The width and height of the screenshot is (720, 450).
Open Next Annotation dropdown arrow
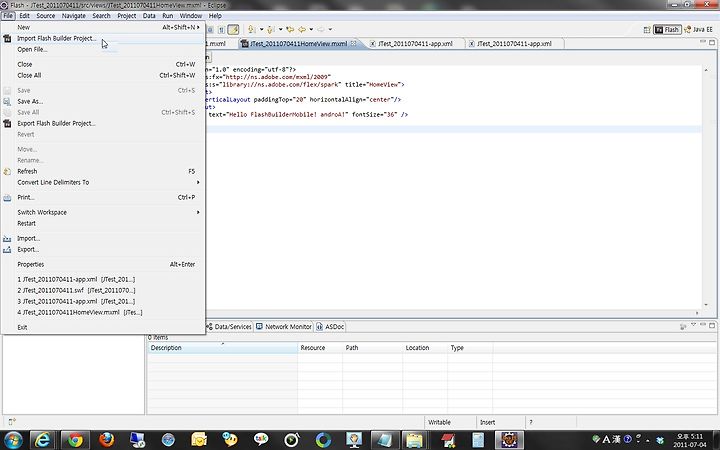(261, 29)
